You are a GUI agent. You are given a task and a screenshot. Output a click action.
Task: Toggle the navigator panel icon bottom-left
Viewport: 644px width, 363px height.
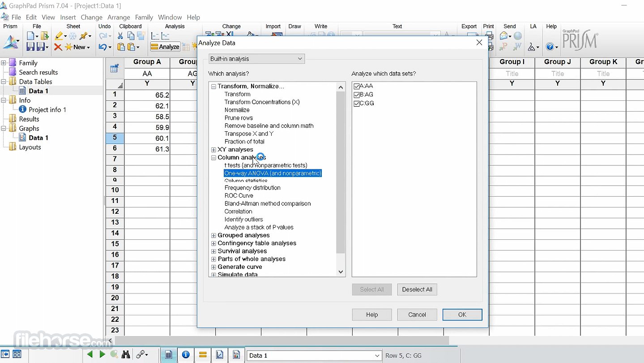click(6, 354)
